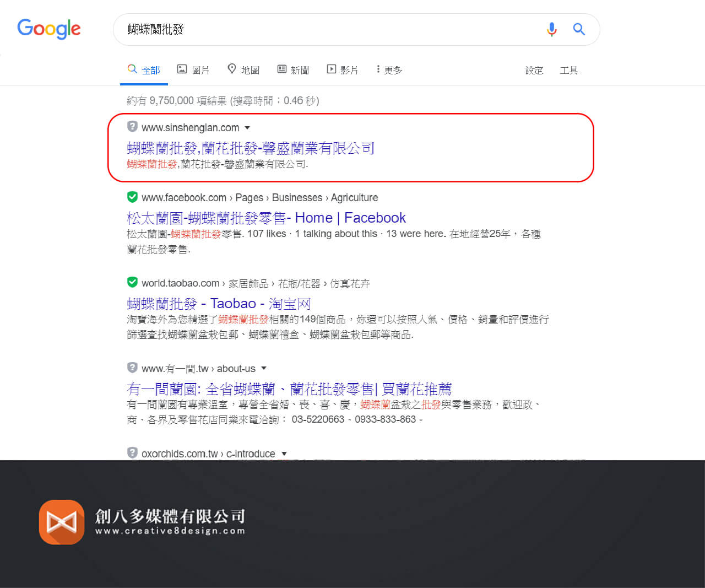Start voice search with microphone icon
The height and width of the screenshot is (588, 705).
point(551,29)
